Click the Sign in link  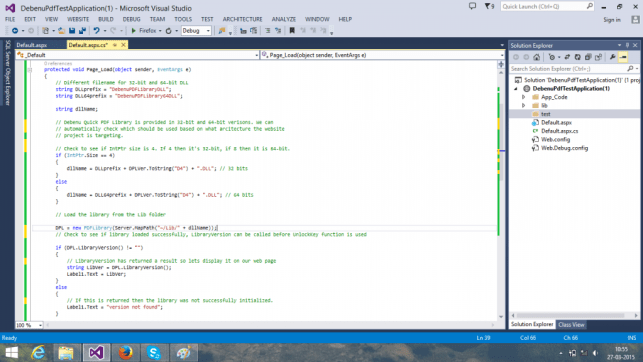coord(611,20)
